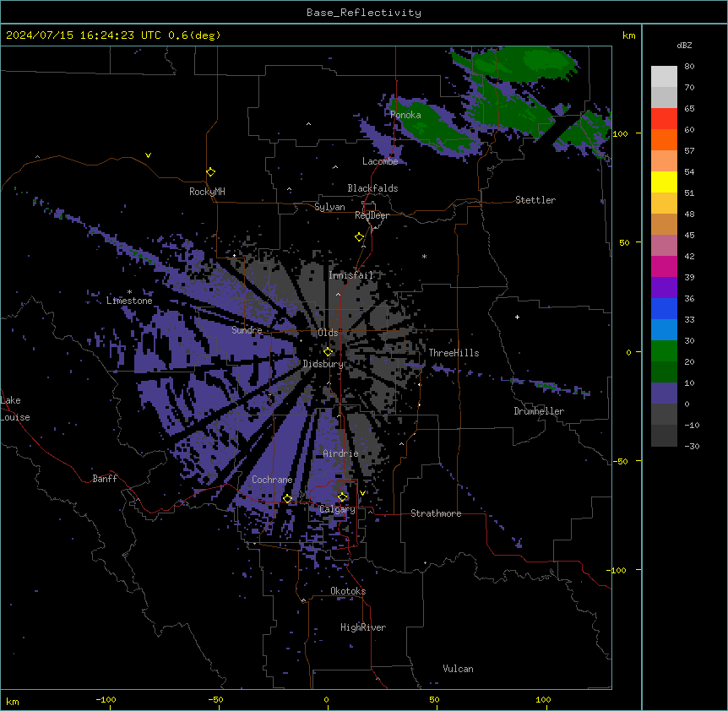The height and width of the screenshot is (711, 728).
Task: Click the 50 tick on right axis
Action: [x=624, y=242]
